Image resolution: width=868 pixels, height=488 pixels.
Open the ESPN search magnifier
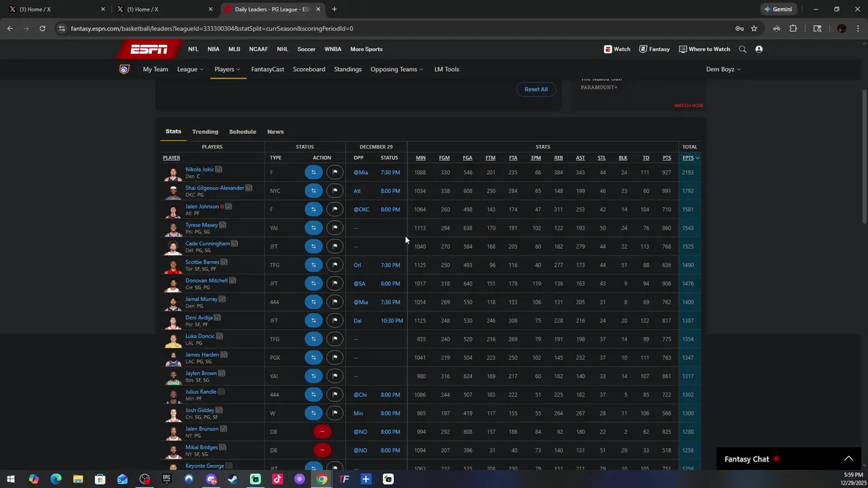pos(743,49)
